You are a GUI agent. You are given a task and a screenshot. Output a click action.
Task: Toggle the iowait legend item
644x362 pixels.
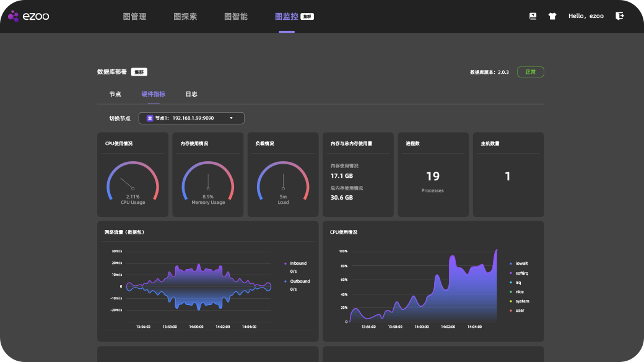click(x=521, y=263)
